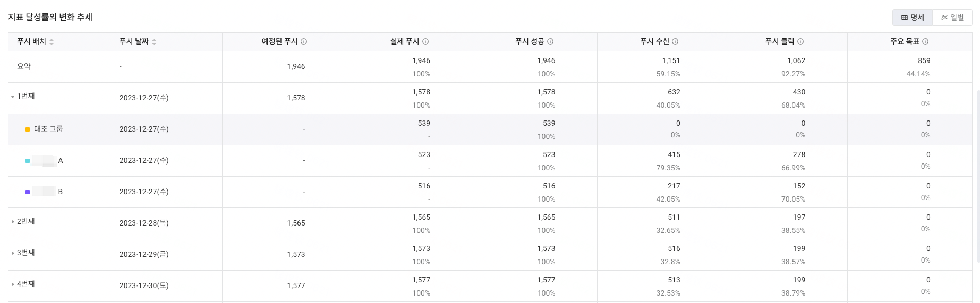Click purple swatch of group B
The width and height of the screenshot is (980, 303).
28,192
